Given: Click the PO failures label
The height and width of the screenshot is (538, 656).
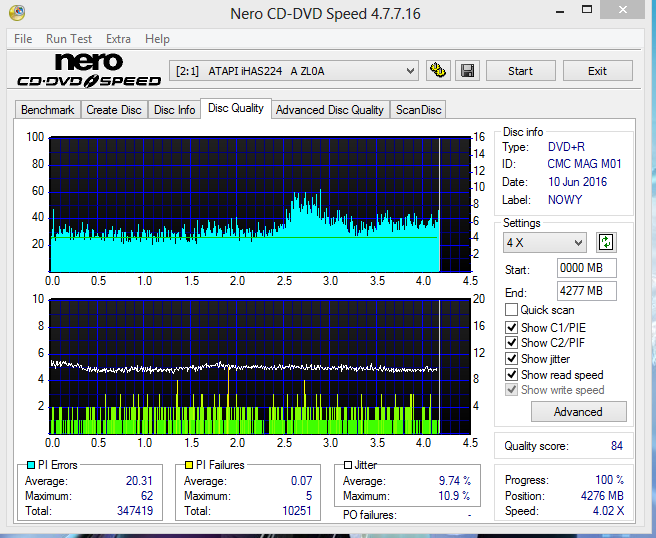Looking at the screenshot, I should (369, 515).
